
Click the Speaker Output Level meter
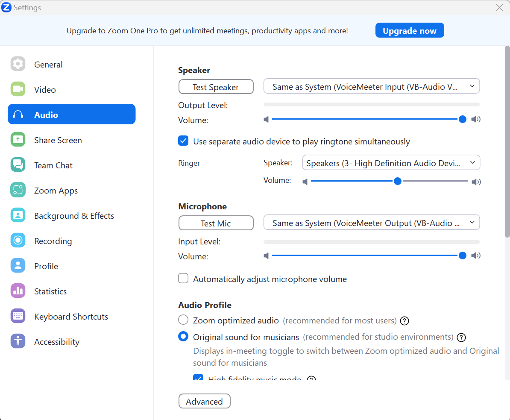tap(372, 105)
